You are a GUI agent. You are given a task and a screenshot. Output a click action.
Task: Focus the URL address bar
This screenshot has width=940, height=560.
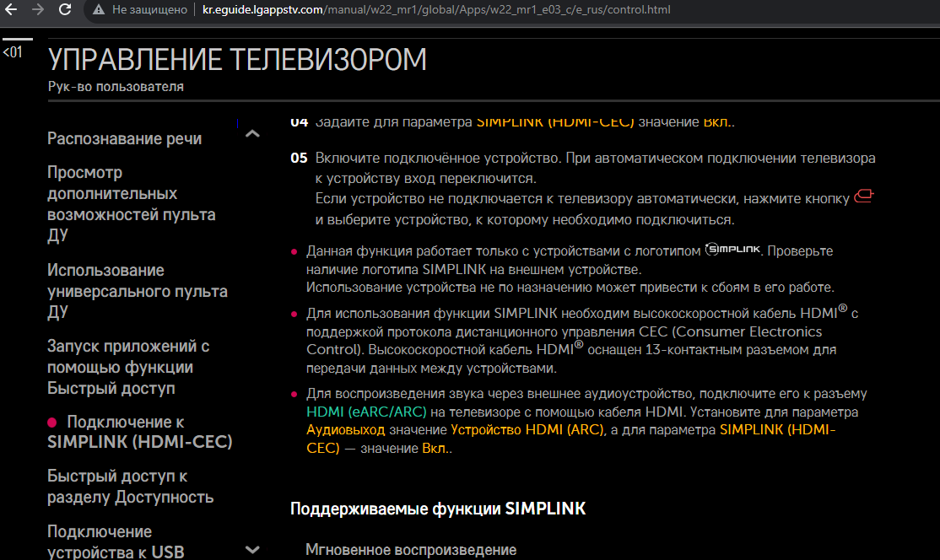pos(439,11)
